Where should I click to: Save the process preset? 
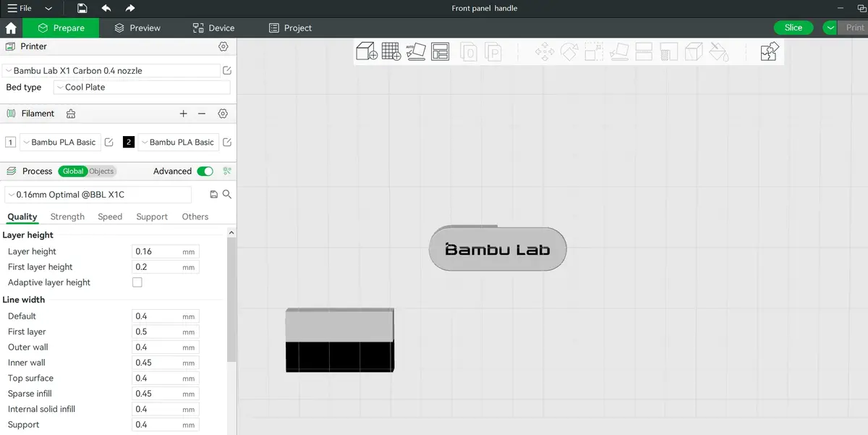(x=213, y=195)
